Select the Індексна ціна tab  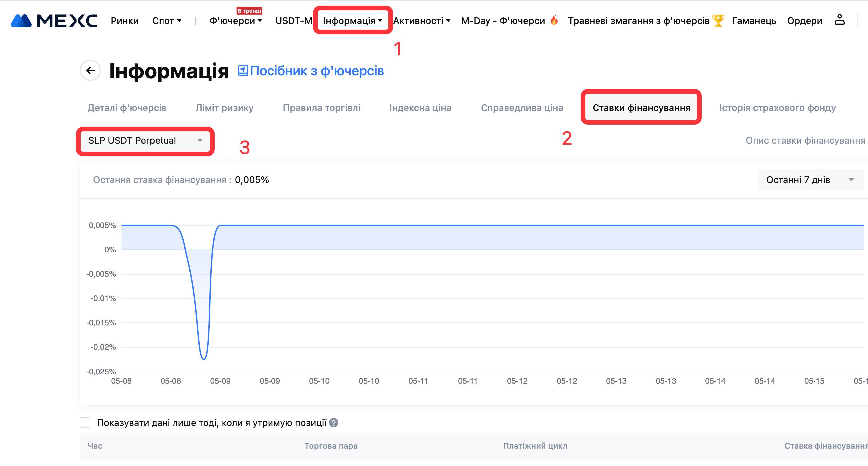coord(420,108)
